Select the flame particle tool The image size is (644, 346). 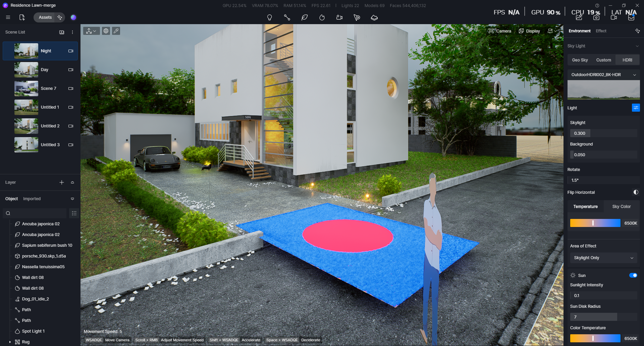tap(322, 17)
